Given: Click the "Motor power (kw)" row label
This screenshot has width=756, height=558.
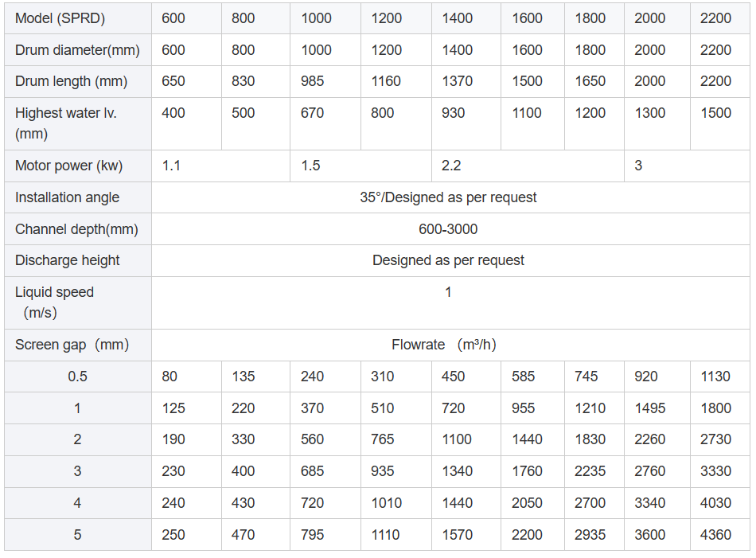Looking at the screenshot, I should (68, 166).
